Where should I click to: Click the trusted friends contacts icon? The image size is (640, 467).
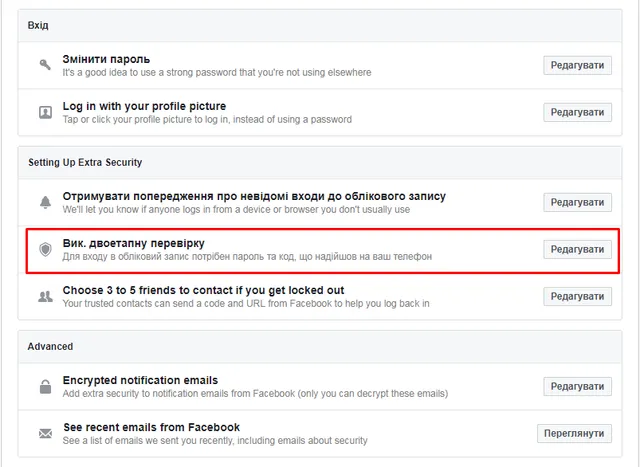(45, 296)
